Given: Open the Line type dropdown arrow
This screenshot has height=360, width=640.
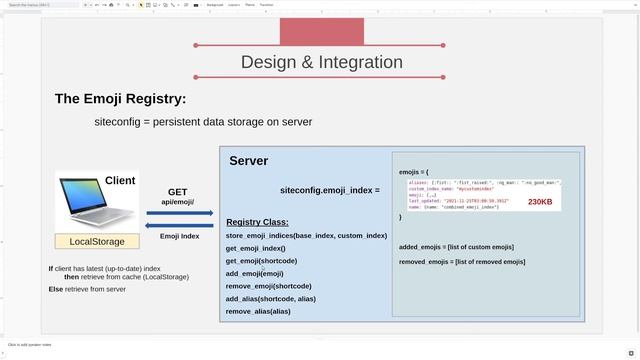Looking at the screenshot, I should coord(178,5).
